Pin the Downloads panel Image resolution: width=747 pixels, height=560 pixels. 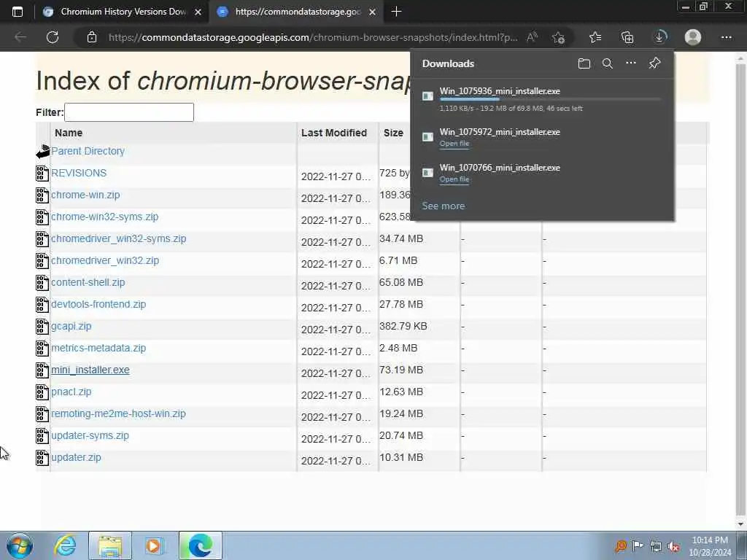tap(654, 63)
